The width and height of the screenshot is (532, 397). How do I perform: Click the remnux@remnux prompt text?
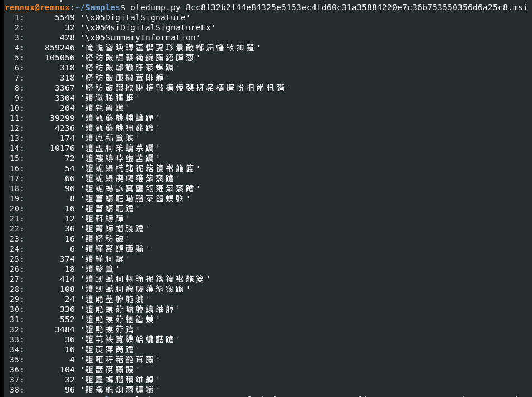pos(37,7)
